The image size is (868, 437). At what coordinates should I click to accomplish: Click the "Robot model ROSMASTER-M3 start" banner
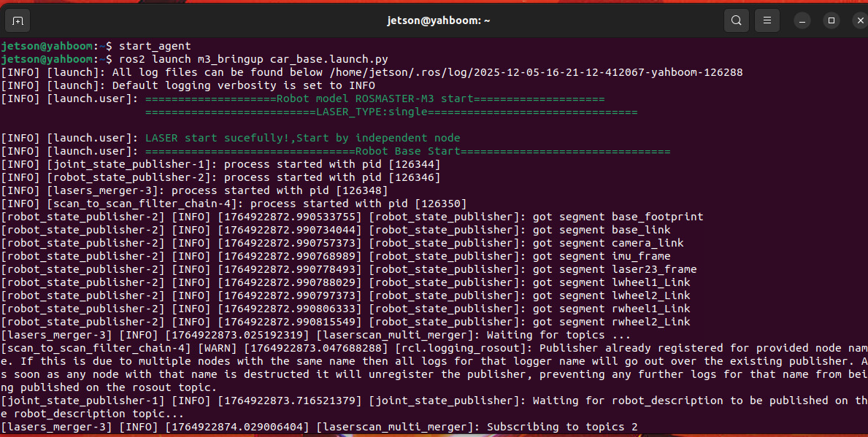click(375, 99)
